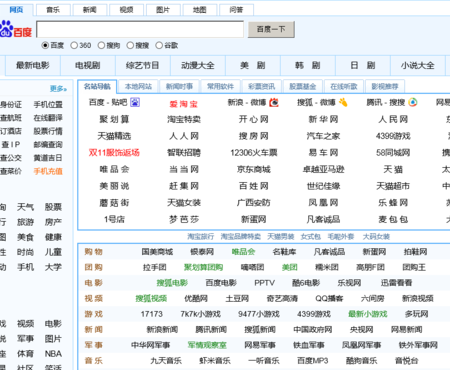Go to 动漫大全 in the navigation bar
450x370 pixels.
[198, 65]
